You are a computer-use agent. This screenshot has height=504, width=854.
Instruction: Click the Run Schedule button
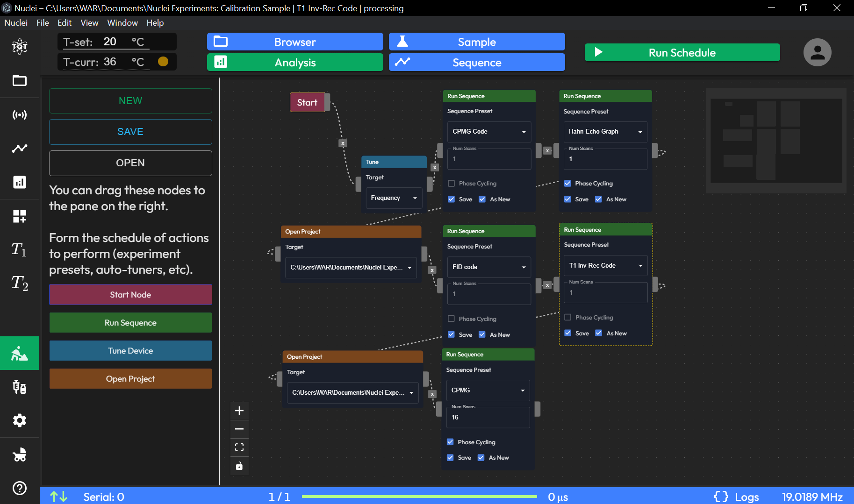pyautogui.click(x=682, y=52)
